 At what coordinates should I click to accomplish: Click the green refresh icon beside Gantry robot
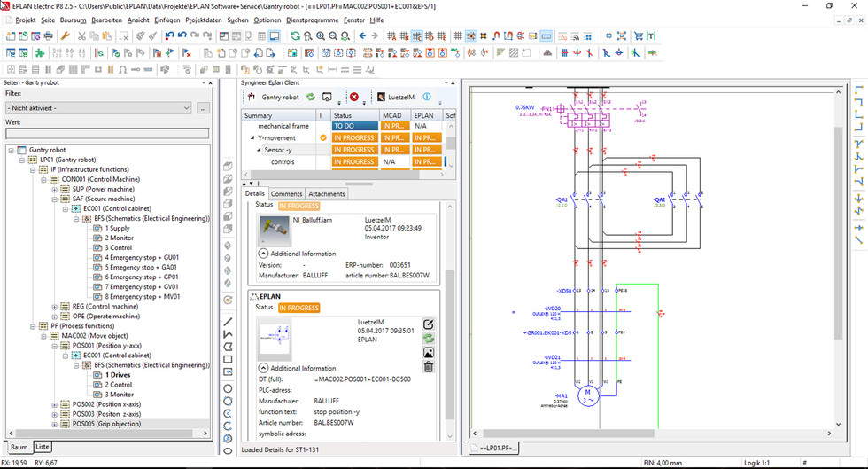311,97
